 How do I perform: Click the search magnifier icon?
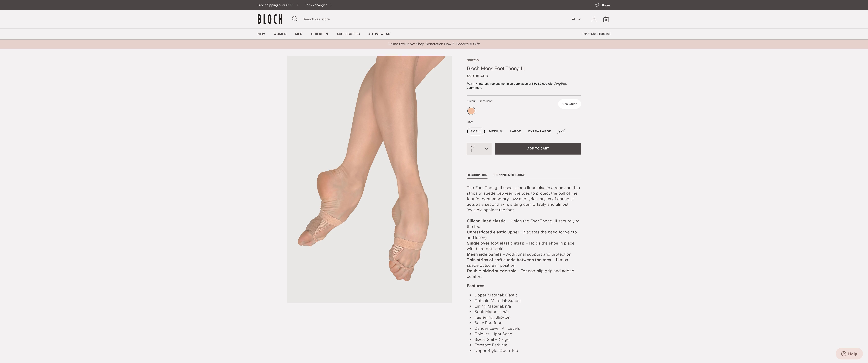click(x=294, y=19)
